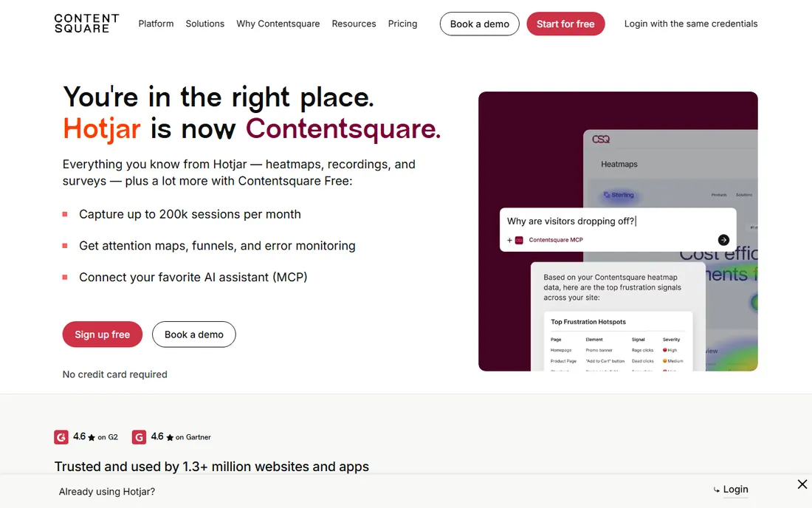Click 'Get attention maps, funnels, and error monitoring'
The image size is (812, 508).
tap(217, 246)
